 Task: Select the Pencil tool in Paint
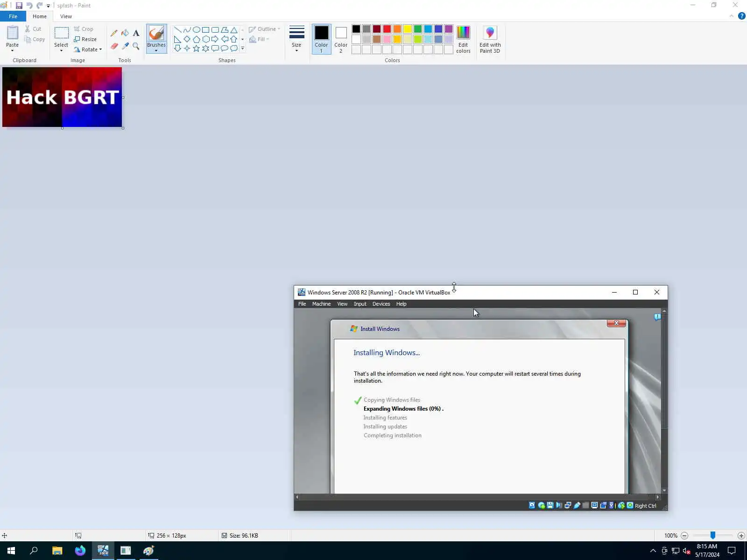tap(114, 33)
